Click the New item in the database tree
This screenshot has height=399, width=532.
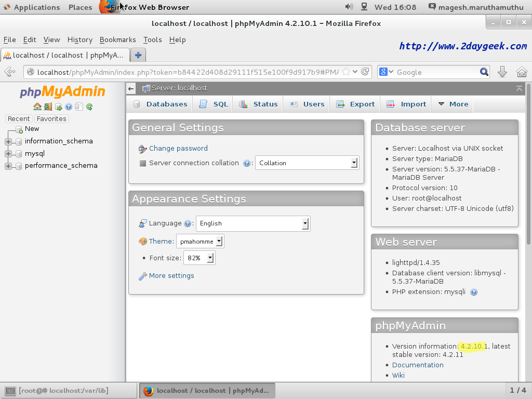[32, 129]
